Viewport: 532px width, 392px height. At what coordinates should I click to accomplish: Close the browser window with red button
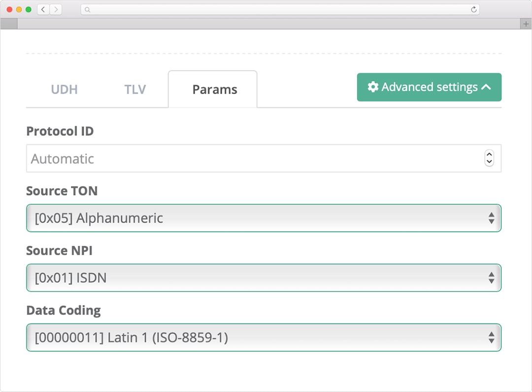tap(9, 9)
